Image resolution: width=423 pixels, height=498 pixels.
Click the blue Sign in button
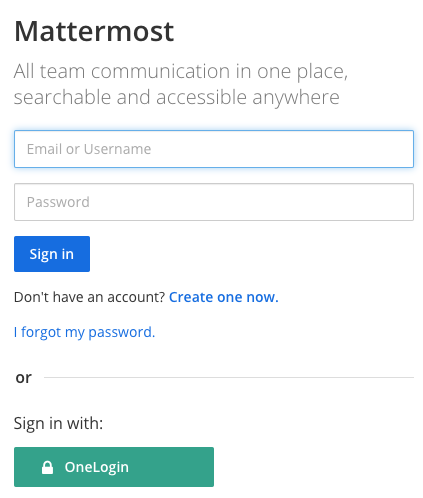(52, 254)
